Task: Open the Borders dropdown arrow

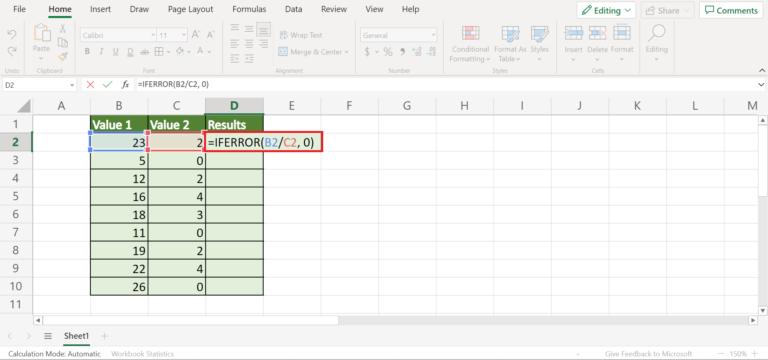Action: coord(168,51)
